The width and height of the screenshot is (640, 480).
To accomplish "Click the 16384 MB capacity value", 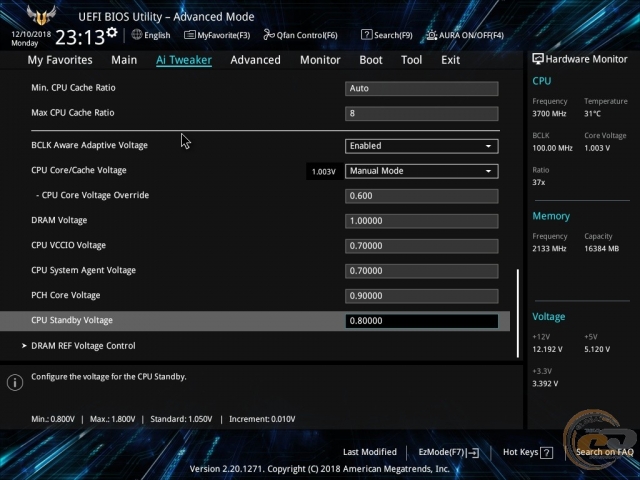I will click(x=602, y=248).
